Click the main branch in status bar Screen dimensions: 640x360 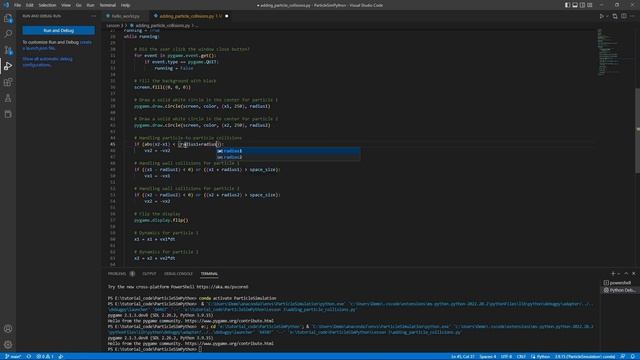pos(13,356)
